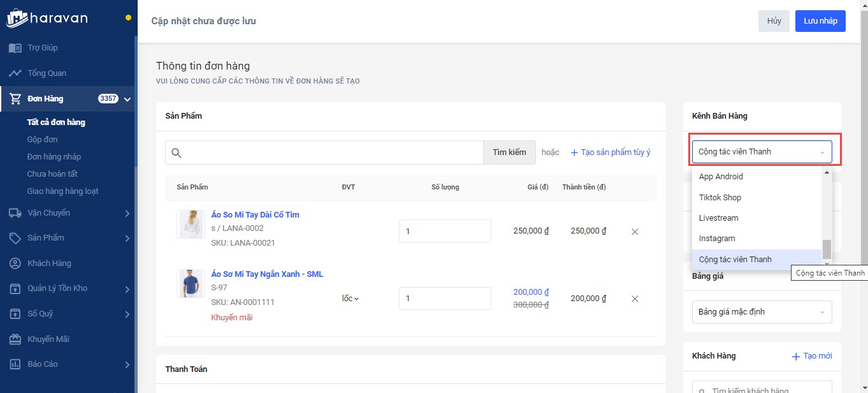Viewport: 868px width, 393px height.
Task: Click the channel list scrollbar thumb
Action: (827, 249)
